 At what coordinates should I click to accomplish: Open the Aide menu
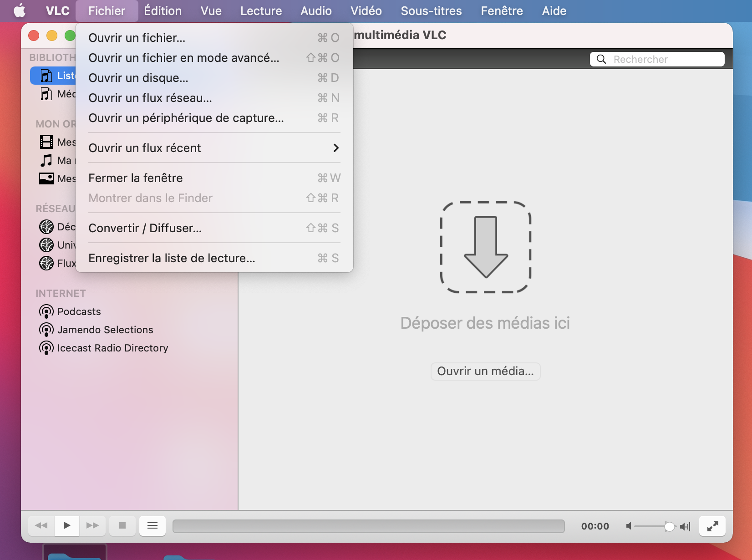(554, 10)
